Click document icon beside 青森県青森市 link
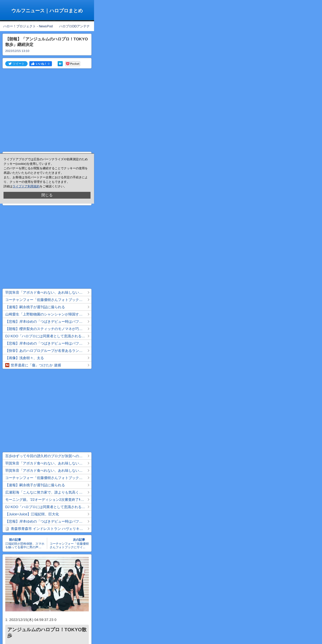 [x=7, y=529]
